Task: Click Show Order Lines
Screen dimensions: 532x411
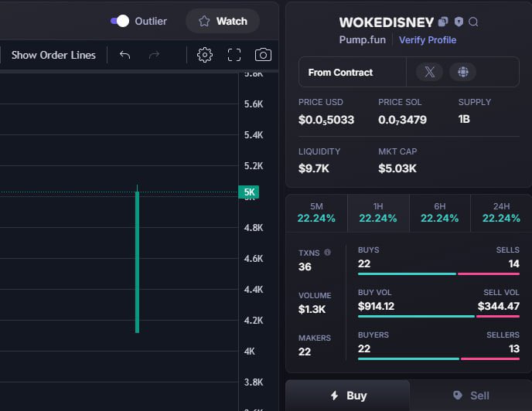Action: (x=53, y=55)
